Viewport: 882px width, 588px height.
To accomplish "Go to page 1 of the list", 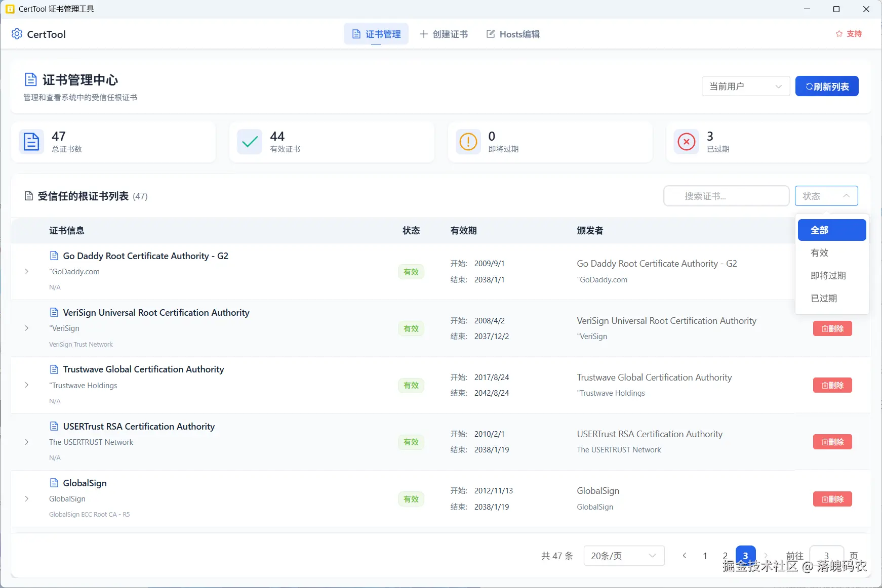I will pyautogui.click(x=705, y=556).
